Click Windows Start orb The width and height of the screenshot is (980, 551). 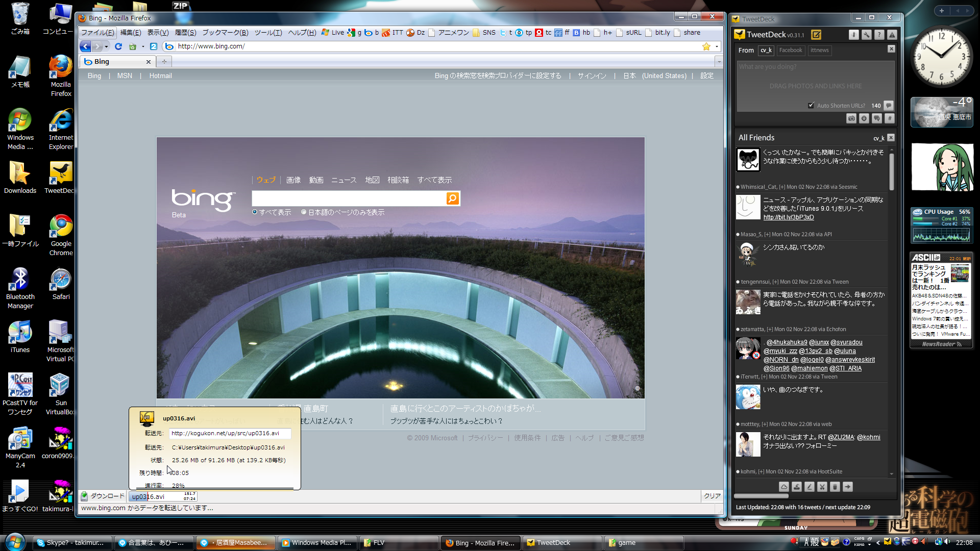click(14, 542)
